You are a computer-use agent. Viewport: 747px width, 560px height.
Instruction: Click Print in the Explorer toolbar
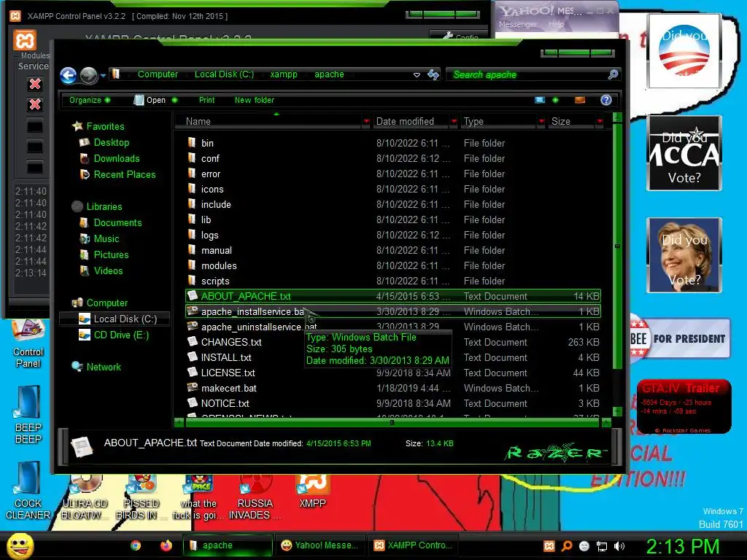(x=206, y=100)
